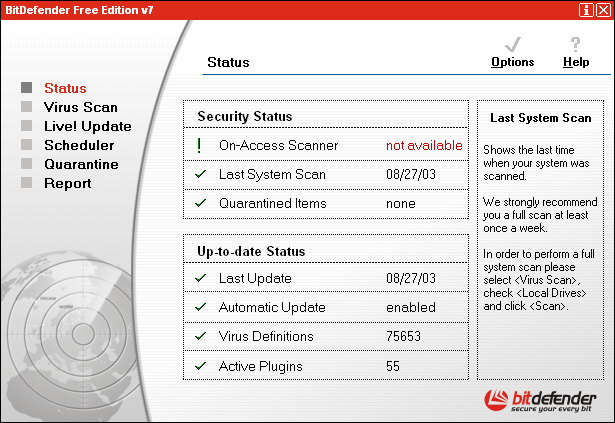Screen dimensions: 615x423
Task: Open the info button in title bar
Action: pos(586,10)
